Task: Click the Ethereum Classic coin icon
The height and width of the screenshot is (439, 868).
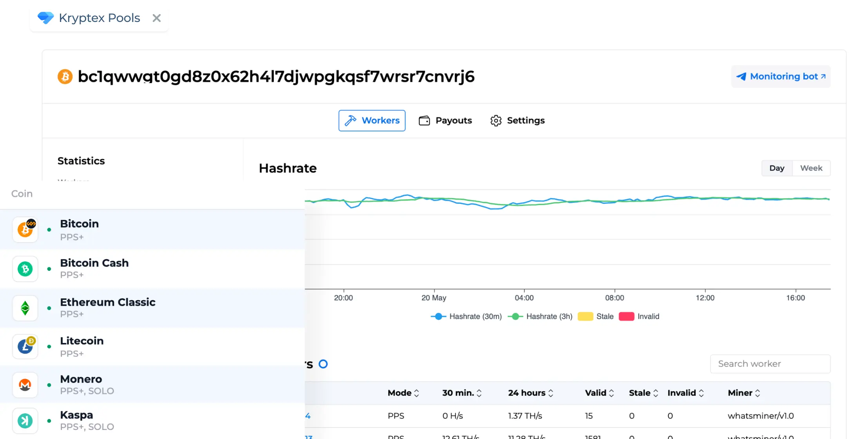Action: [x=25, y=308]
